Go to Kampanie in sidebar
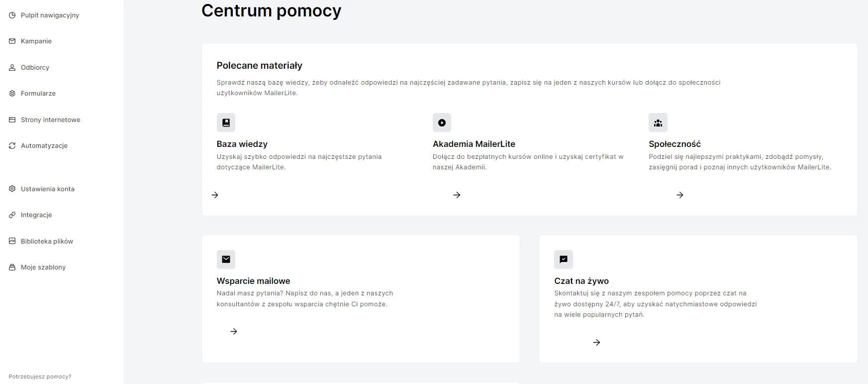868x384 pixels. point(36,41)
